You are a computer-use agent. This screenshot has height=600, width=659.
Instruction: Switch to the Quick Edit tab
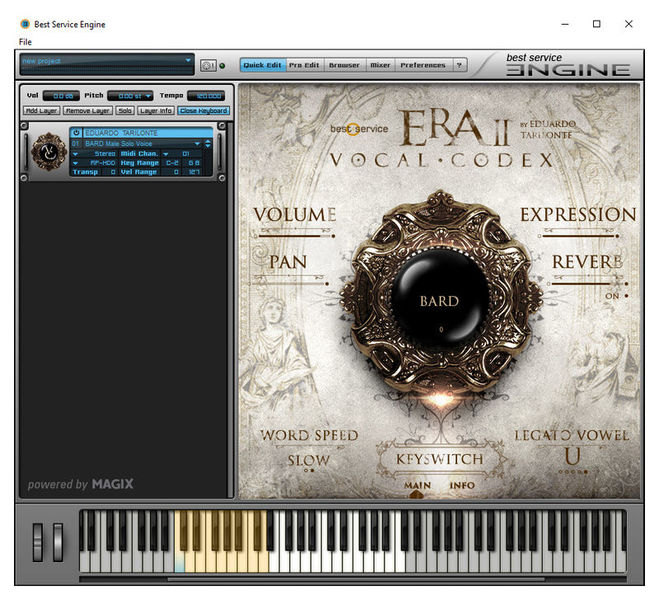coord(263,66)
